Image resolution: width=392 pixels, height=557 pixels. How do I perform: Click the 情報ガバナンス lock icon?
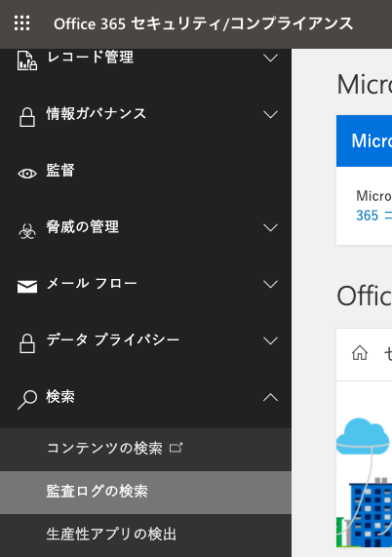coord(27,117)
